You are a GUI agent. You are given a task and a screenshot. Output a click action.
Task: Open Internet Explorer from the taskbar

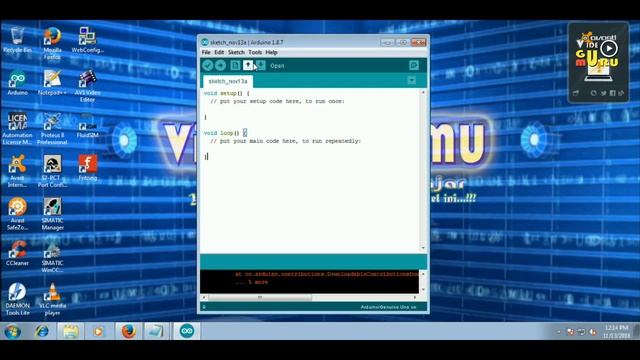pos(42,331)
